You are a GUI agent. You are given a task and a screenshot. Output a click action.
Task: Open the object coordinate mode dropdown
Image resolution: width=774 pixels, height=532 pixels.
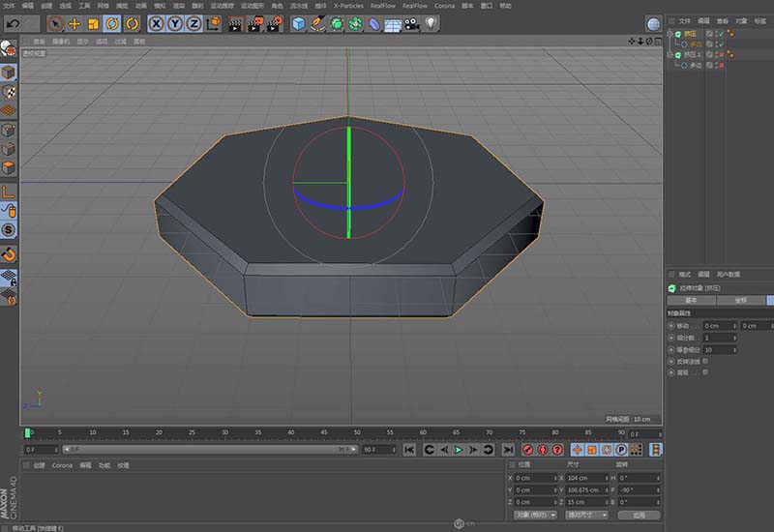point(536,516)
